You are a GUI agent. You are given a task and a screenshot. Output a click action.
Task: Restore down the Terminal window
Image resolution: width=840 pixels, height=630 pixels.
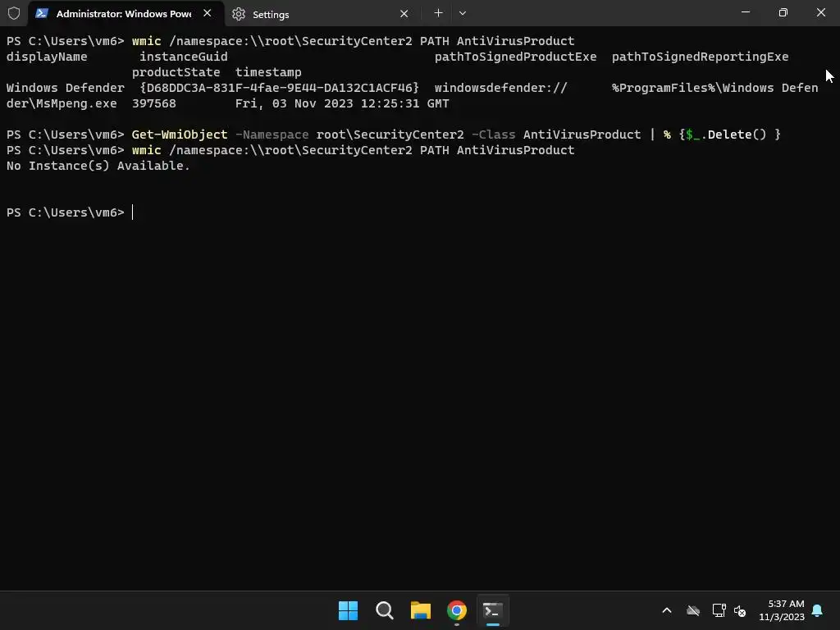(x=783, y=12)
